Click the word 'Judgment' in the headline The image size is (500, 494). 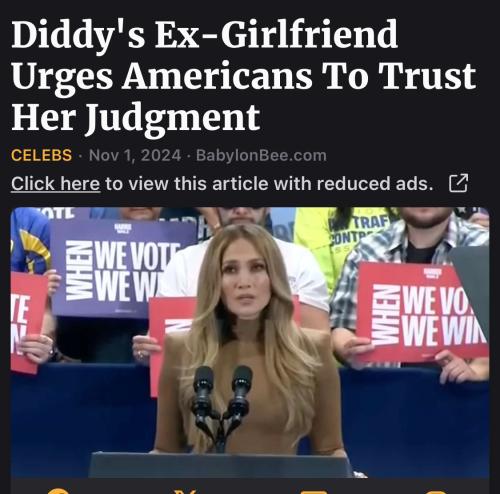coord(173,118)
